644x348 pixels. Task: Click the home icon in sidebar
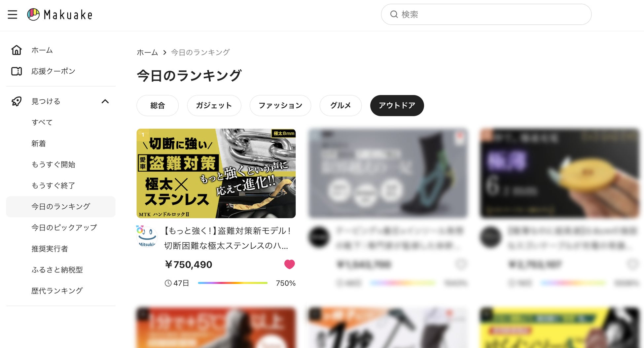(x=17, y=50)
